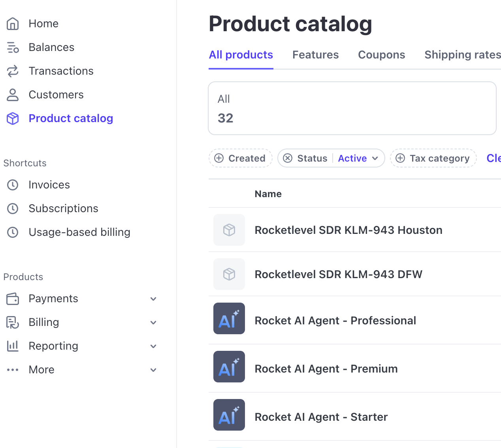Switch to the Coupons tab
The width and height of the screenshot is (501, 448).
[381, 55]
